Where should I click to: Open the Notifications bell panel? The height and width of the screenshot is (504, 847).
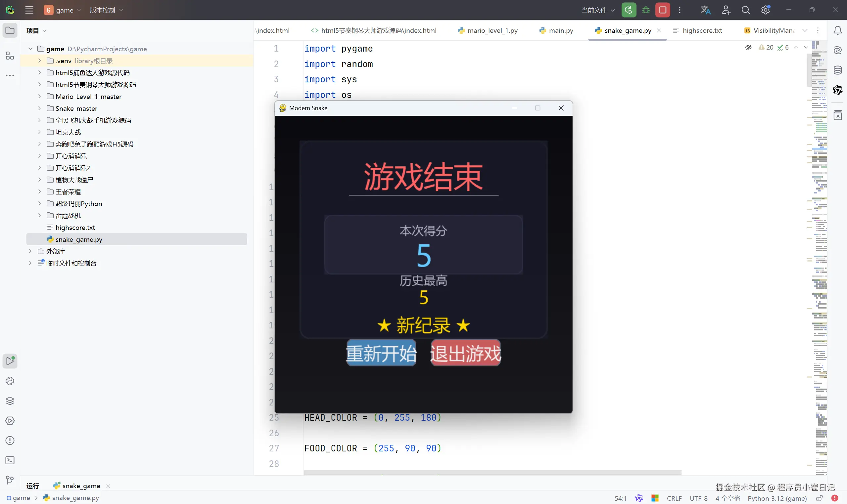[x=837, y=30]
